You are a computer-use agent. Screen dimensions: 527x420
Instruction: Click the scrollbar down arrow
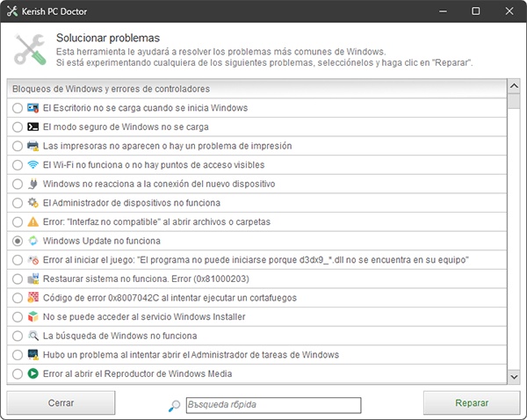[514, 377]
